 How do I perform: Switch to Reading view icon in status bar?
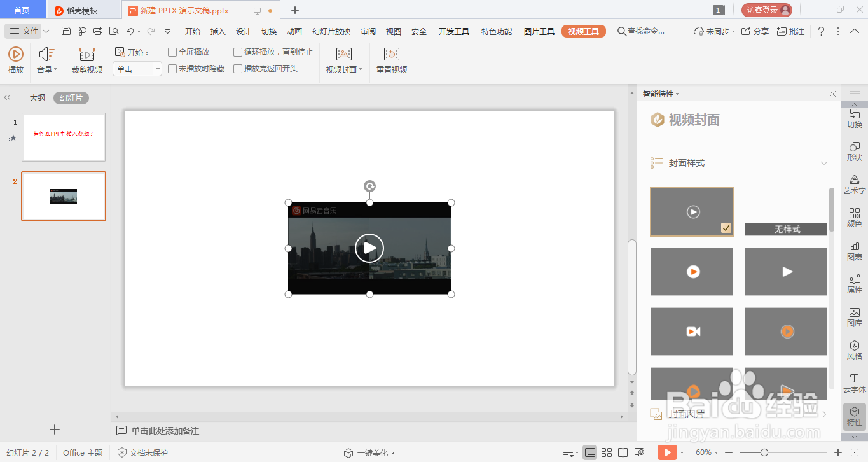(x=623, y=452)
